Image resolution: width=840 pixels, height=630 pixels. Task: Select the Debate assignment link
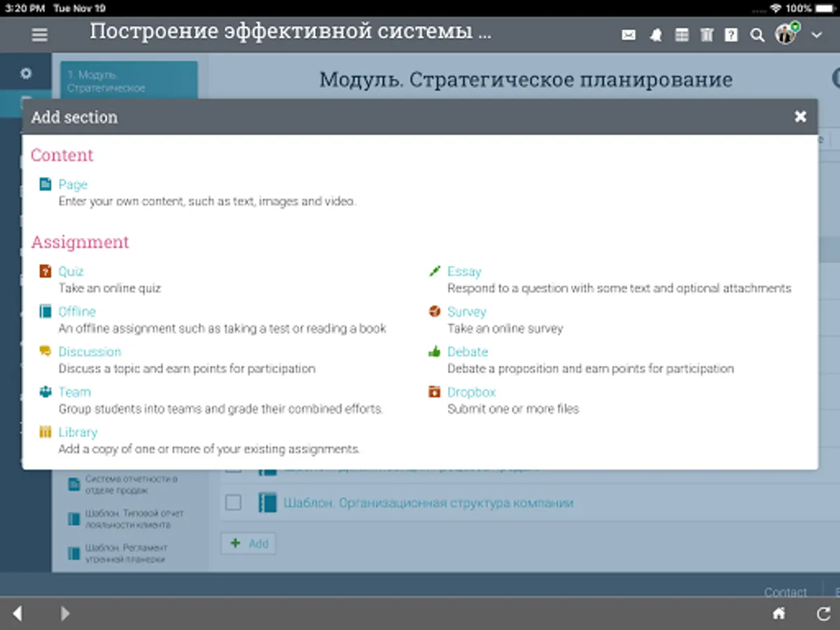468,351
